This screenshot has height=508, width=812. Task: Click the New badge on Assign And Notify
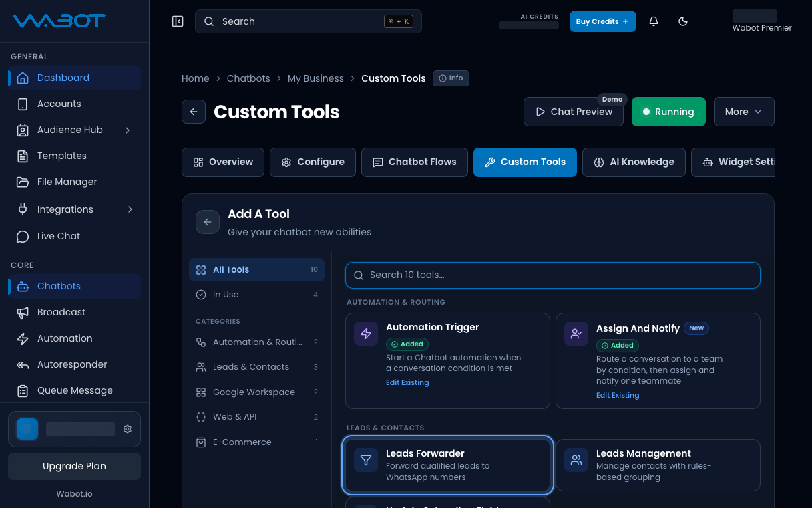tap(696, 328)
